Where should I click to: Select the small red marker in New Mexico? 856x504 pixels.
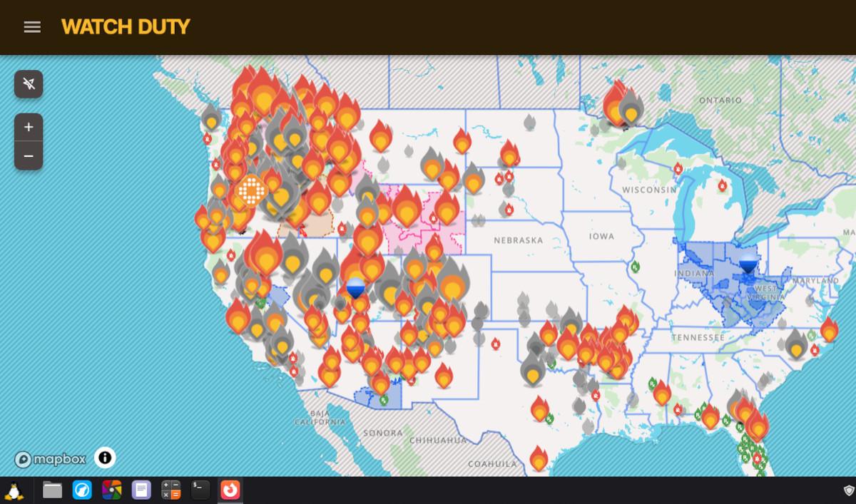(495, 344)
